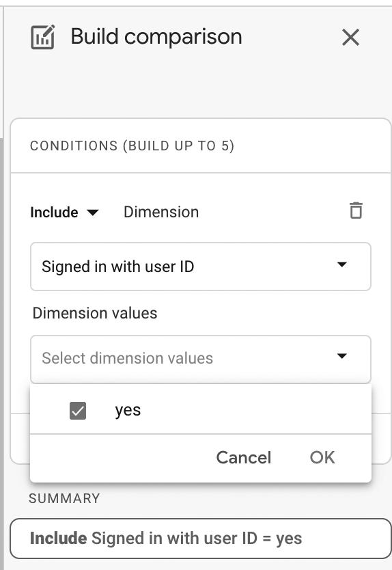Click the summary 'Include Signed in with user ID = yes'
The height and width of the screenshot is (570, 392).
click(x=201, y=539)
